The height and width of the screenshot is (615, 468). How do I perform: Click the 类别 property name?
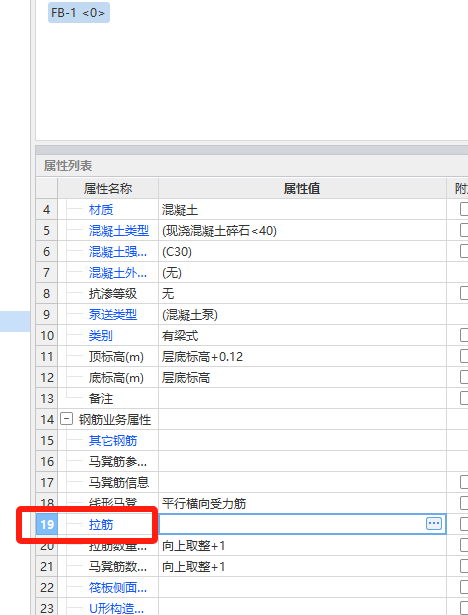101,336
